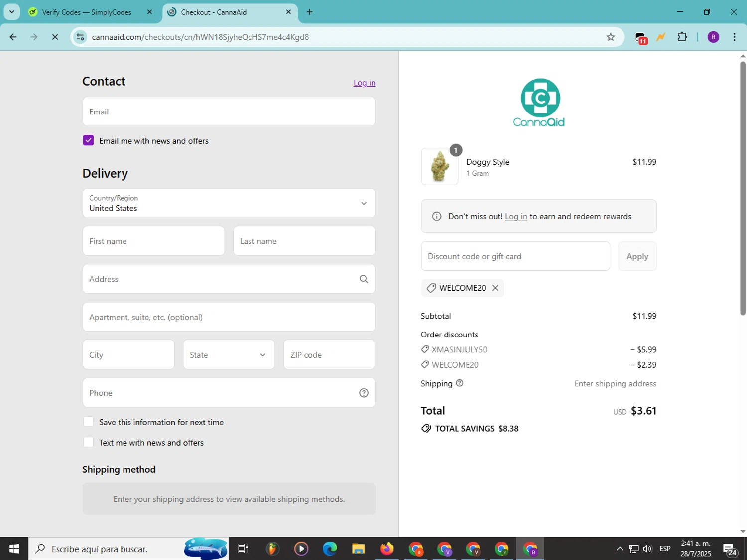Focus the City input field

pyautogui.click(x=128, y=355)
